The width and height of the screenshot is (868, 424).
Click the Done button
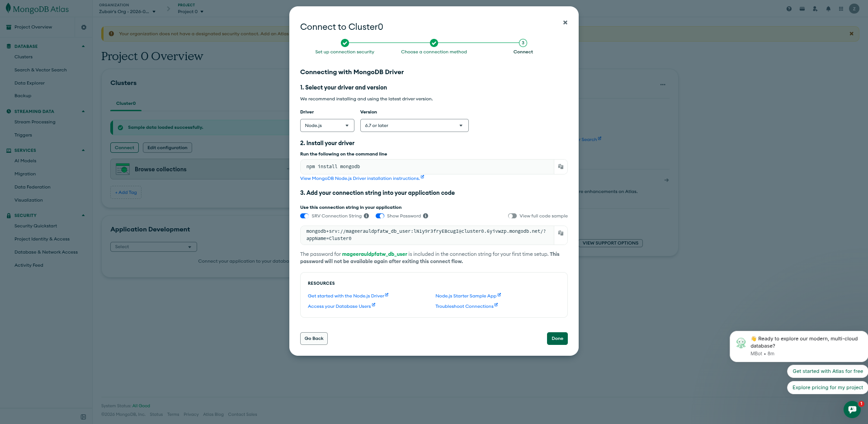pos(557,339)
